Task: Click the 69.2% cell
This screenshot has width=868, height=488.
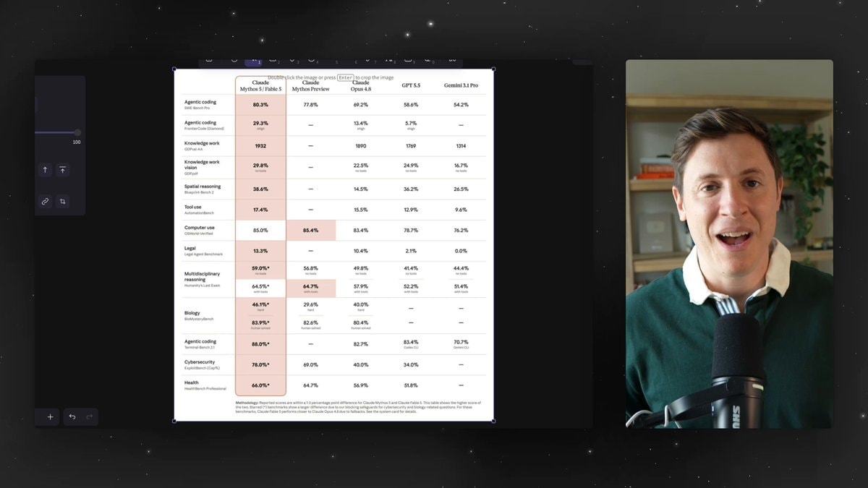Action: [361, 105]
